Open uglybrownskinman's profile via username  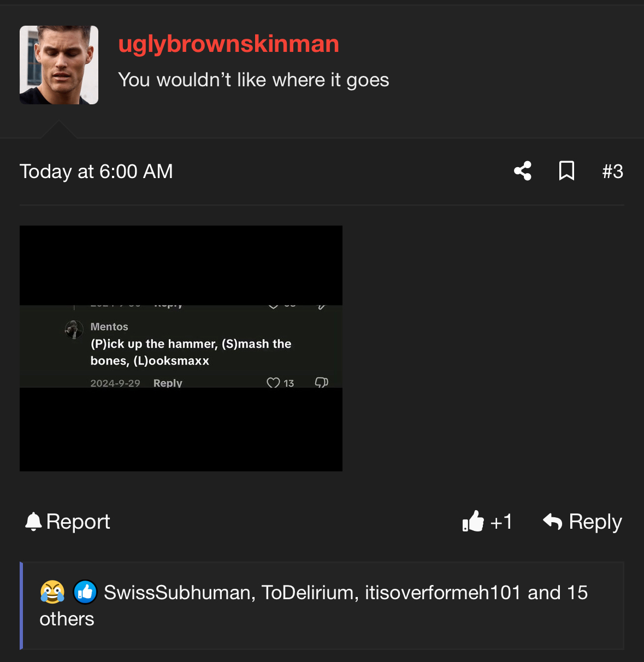[x=229, y=44]
